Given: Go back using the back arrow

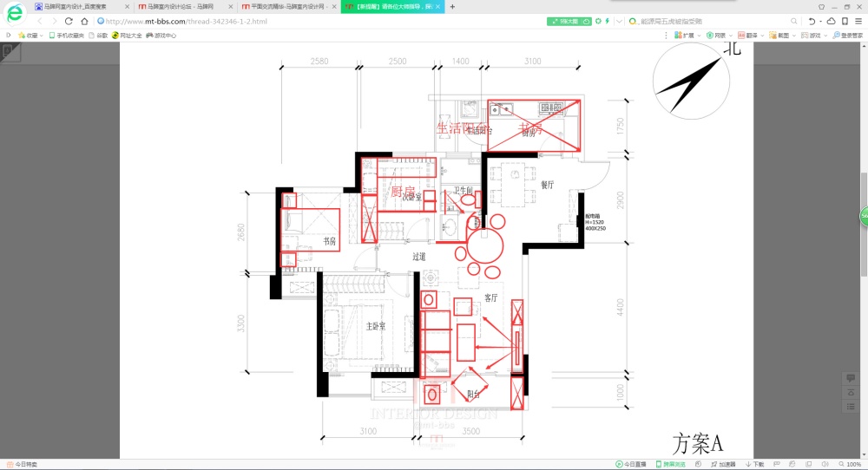Looking at the screenshot, I should pos(39,21).
